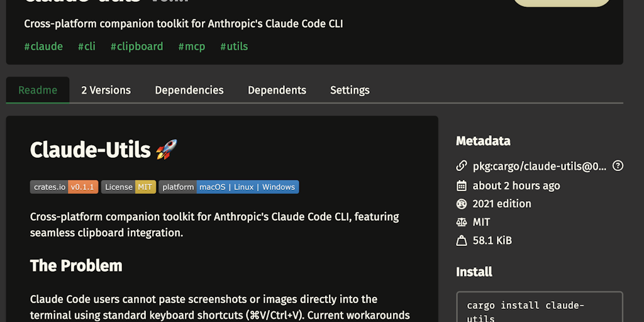Click the package size weight icon

tap(462, 240)
